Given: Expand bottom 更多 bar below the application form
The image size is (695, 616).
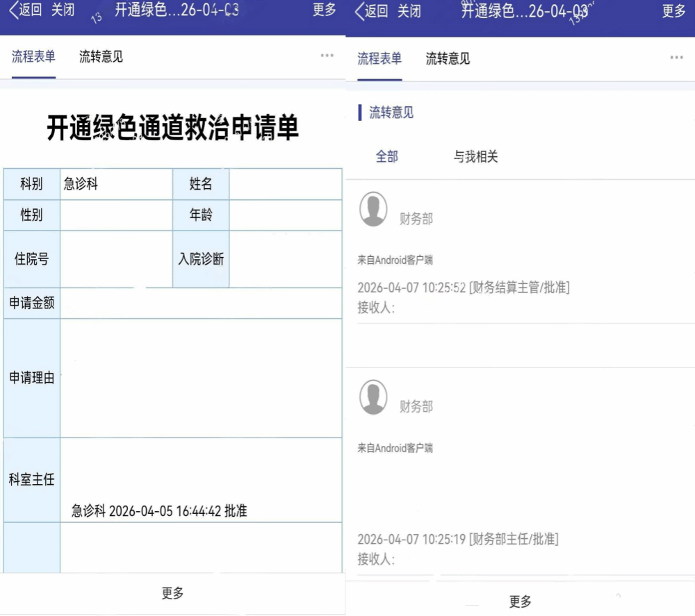Looking at the screenshot, I should pos(172,593).
